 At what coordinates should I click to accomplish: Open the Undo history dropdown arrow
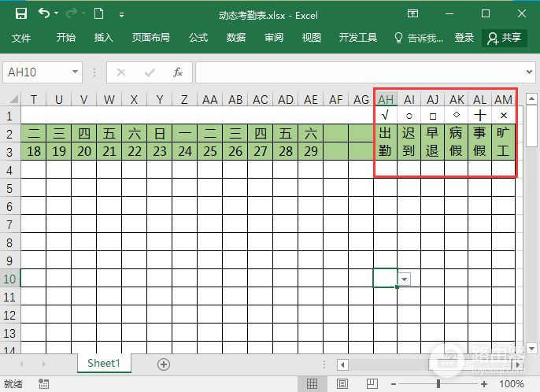tap(56, 13)
